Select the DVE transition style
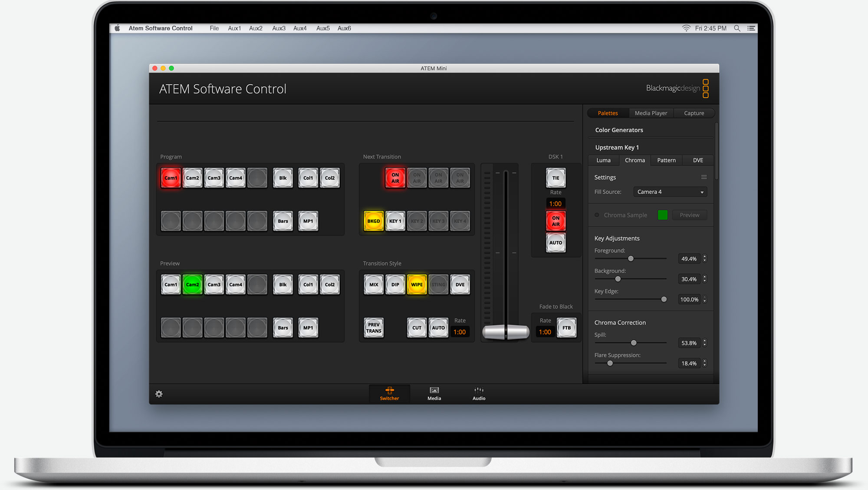Viewport: 868px width, 490px height. [460, 284]
